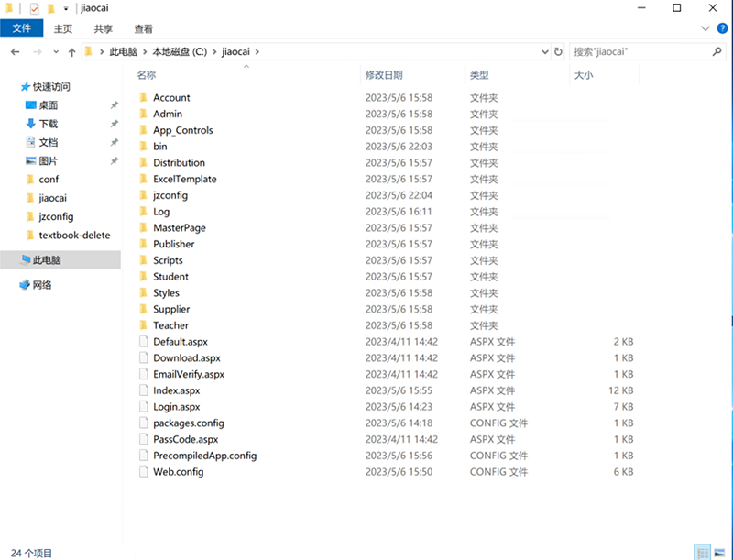The height and width of the screenshot is (560, 733).
Task: Select file name EmailVerify.aspx
Action: [189, 374]
